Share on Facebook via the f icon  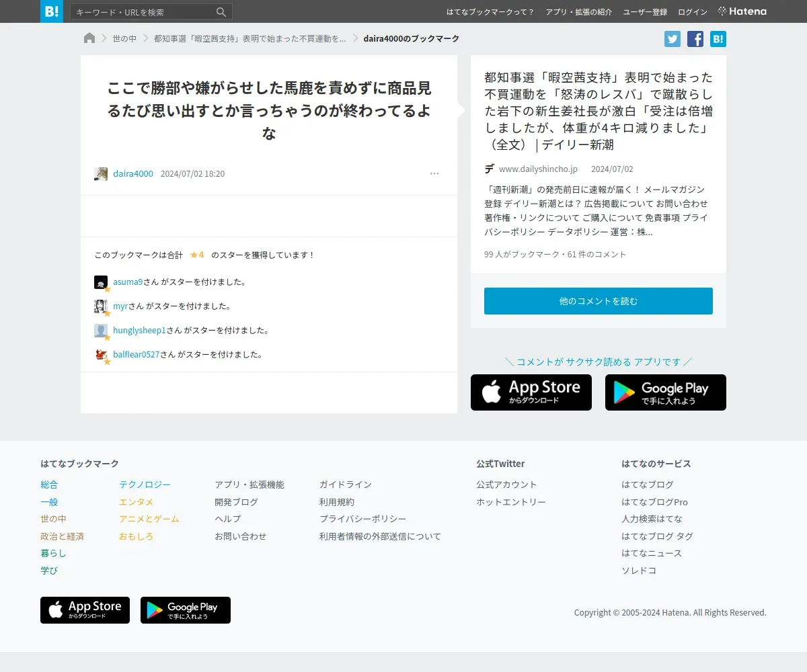(695, 39)
